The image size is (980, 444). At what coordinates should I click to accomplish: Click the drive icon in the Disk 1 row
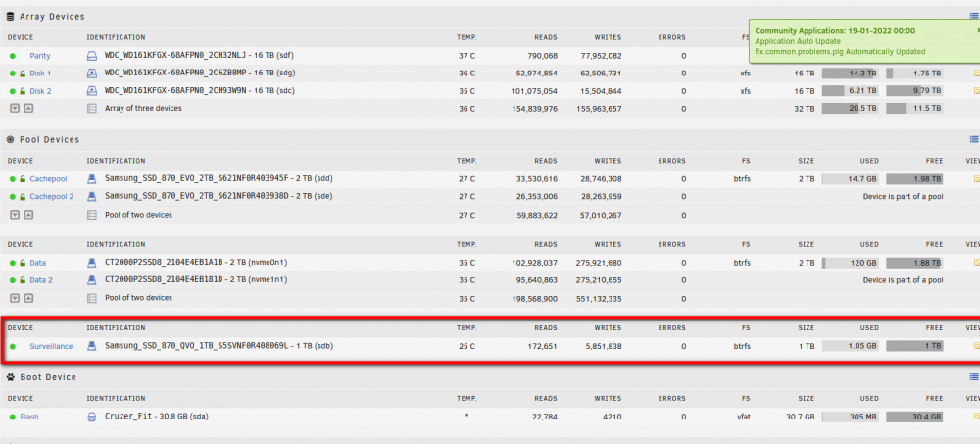point(92,74)
